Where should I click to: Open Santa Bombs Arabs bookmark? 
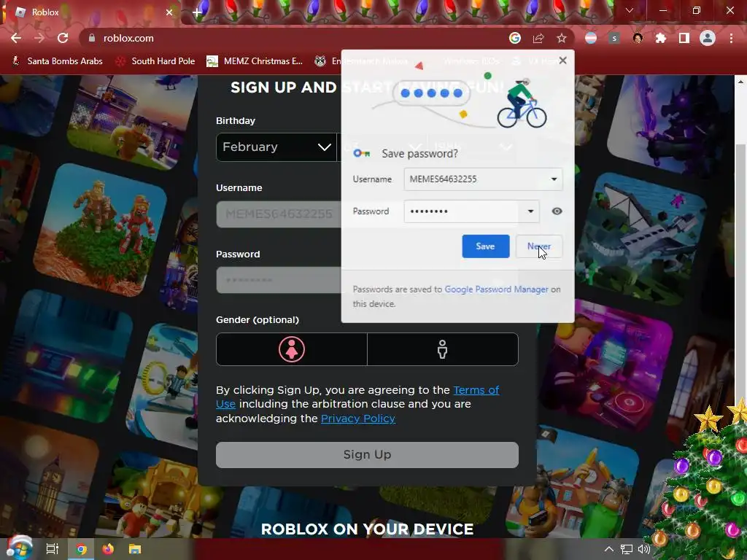[x=57, y=61]
